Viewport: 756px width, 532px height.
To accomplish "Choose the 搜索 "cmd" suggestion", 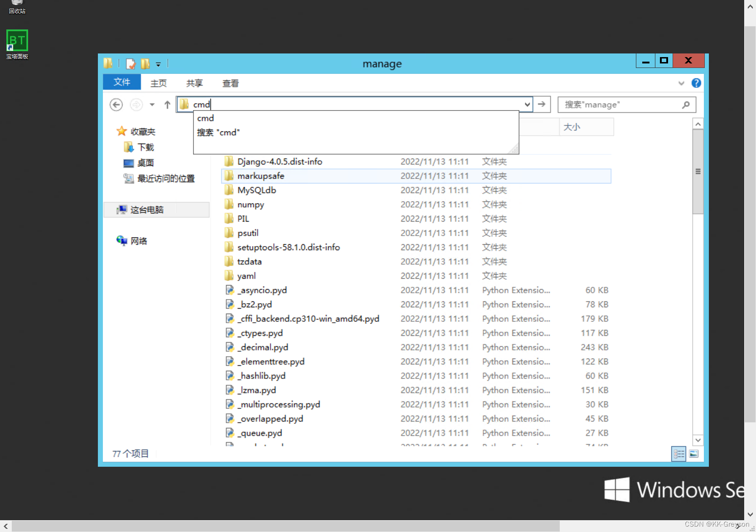I will 356,132.
